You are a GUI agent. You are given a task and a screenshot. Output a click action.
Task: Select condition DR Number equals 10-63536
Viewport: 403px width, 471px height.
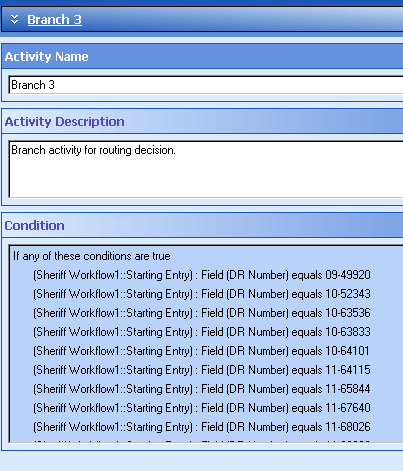pos(202,313)
